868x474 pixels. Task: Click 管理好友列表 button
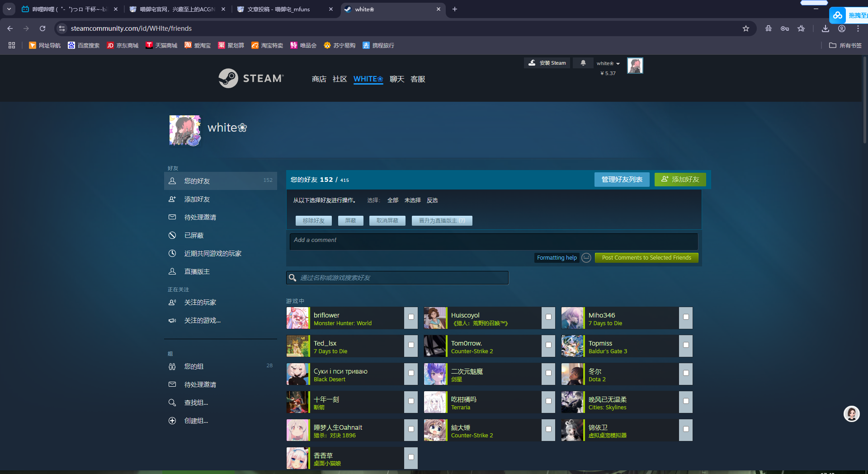pos(622,180)
